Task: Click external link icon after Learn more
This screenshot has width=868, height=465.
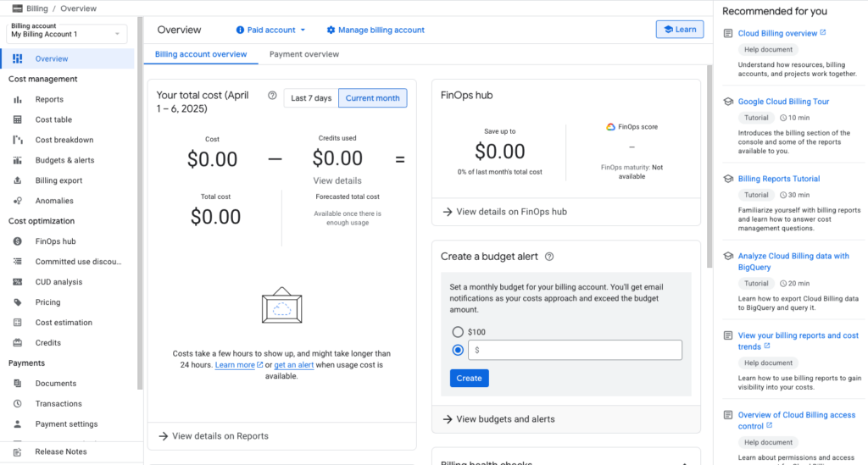Action: [259, 364]
